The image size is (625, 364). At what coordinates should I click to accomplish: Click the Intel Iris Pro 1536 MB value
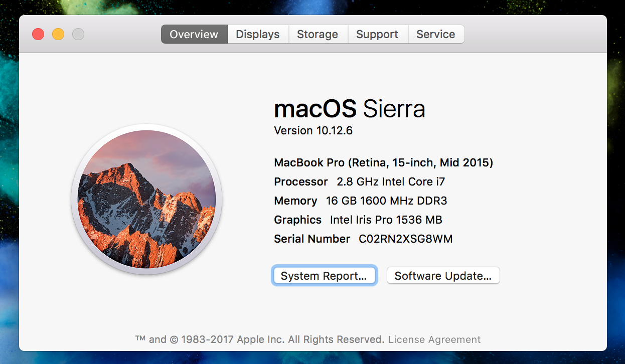[386, 220]
